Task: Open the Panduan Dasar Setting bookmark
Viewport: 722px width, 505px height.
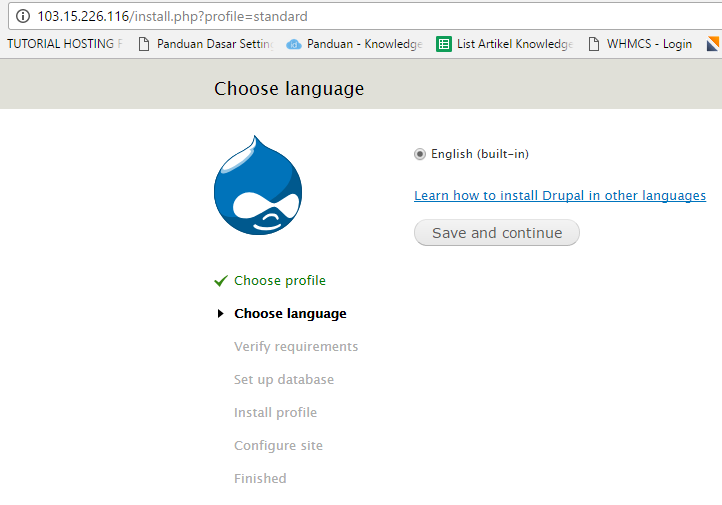Action: tap(214, 44)
